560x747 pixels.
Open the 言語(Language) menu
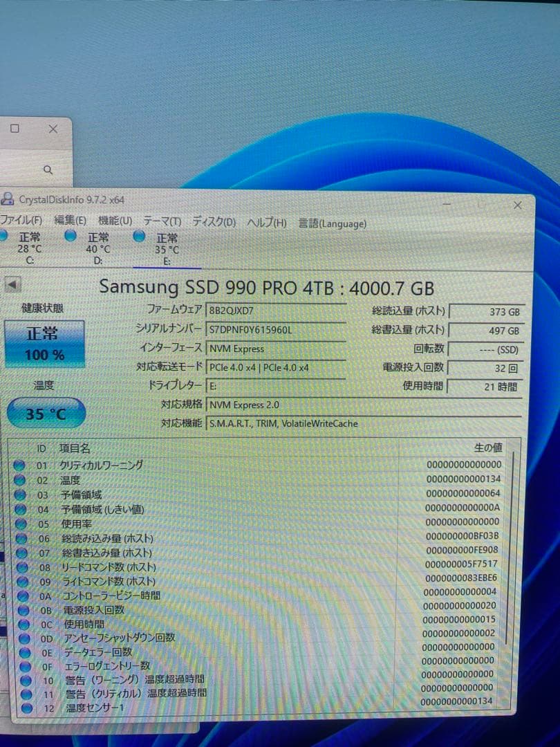(x=333, y=223)
